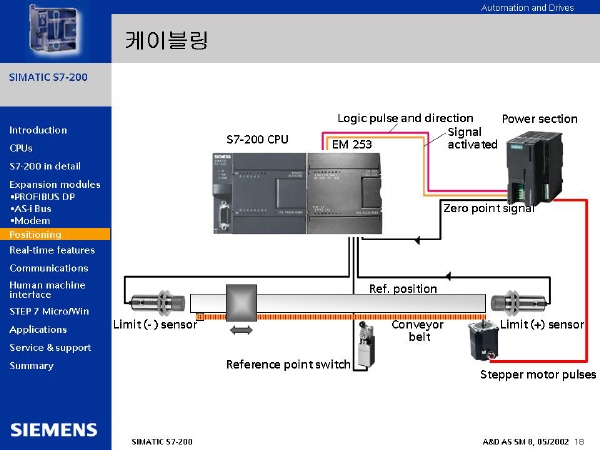Click the Power section drive image
This screenshot has width=600, height=450.
tap(535, 167)
